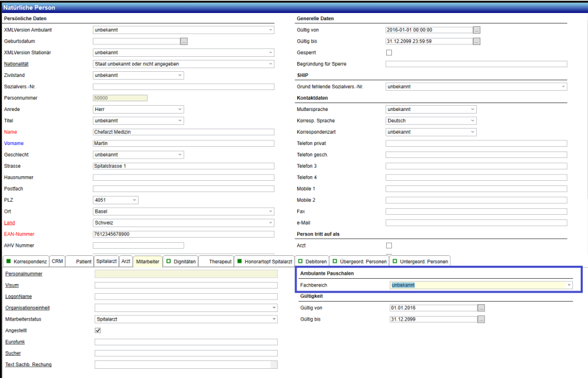
Task: Select the Honorartopf Spitalarzt tab
Action: pos(264,261)
